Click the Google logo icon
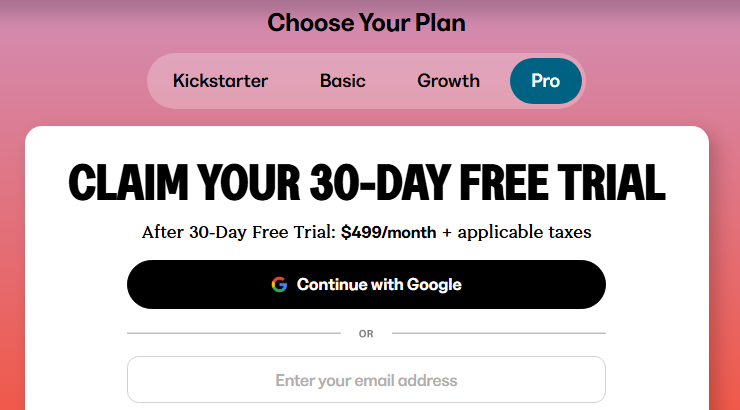740x410 pixels. [x=279, y=285]
